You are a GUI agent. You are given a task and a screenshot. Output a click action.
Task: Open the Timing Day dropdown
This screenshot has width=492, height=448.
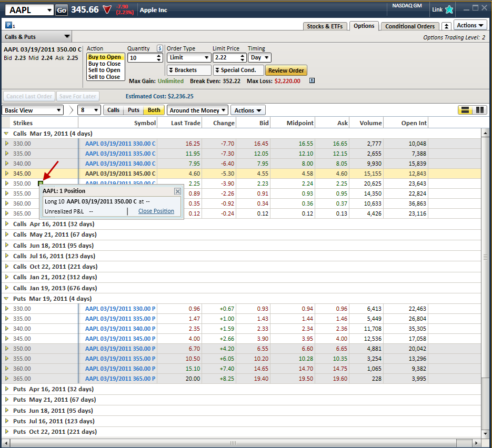point(259,58)
